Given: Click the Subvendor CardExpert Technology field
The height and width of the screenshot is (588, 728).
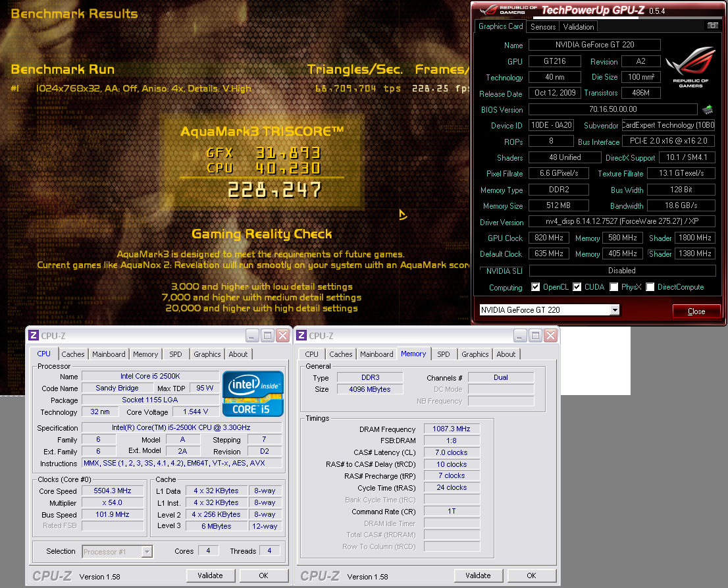Looking at the screenshot, I should 668,125.
